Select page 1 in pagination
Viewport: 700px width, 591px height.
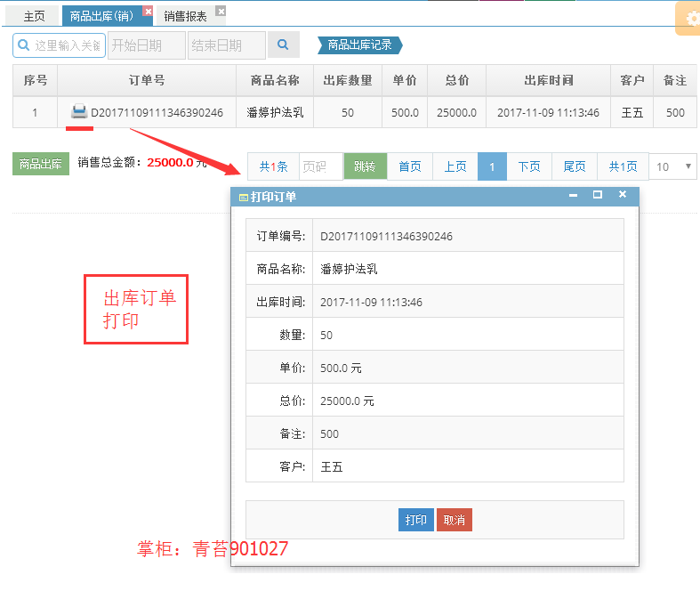[x=492, y=166]
